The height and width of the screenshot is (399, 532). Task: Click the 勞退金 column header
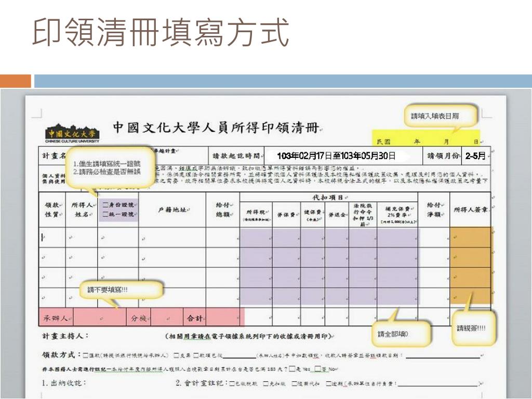pos(337,215)
